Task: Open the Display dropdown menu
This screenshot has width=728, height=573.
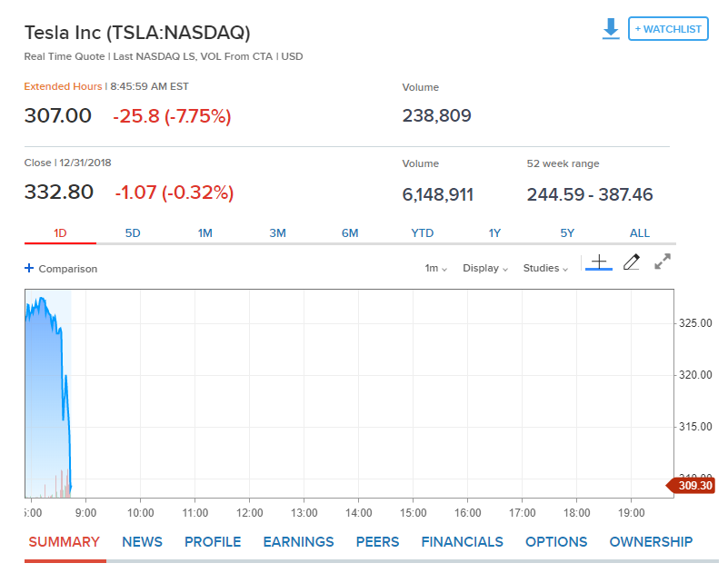Action: (x=485, y=269)
